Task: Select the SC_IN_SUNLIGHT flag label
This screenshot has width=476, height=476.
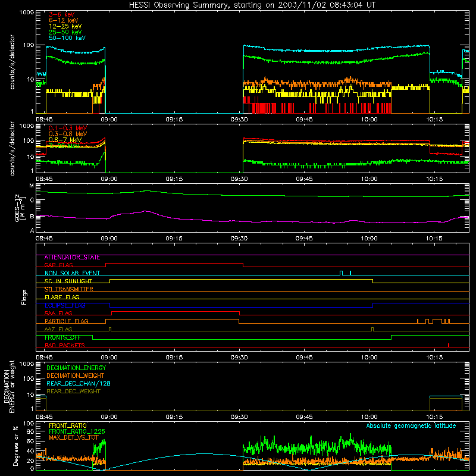Action: (x=68, y=281)
